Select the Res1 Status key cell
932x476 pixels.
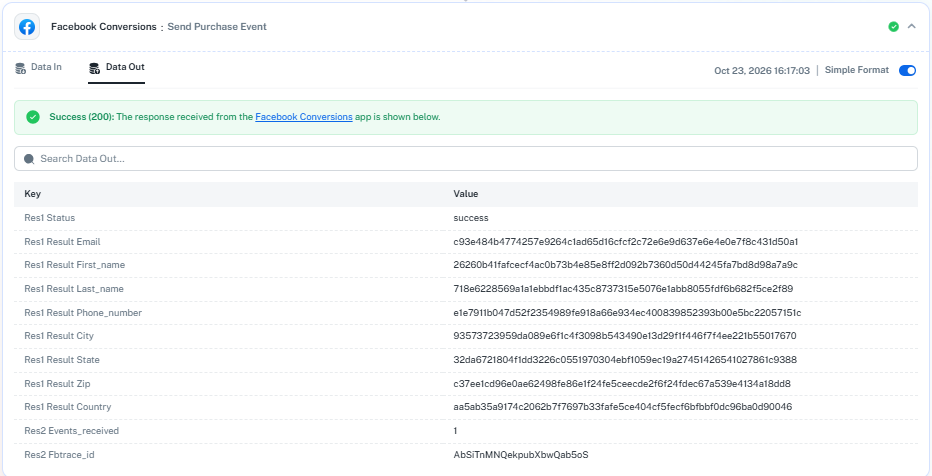49,218
